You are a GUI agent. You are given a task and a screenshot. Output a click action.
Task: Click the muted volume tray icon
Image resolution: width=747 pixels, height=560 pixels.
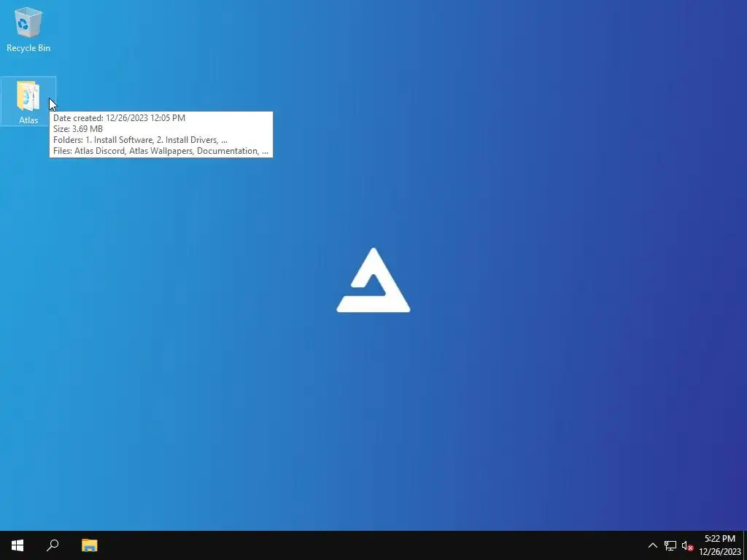click(x=687, y=545)
